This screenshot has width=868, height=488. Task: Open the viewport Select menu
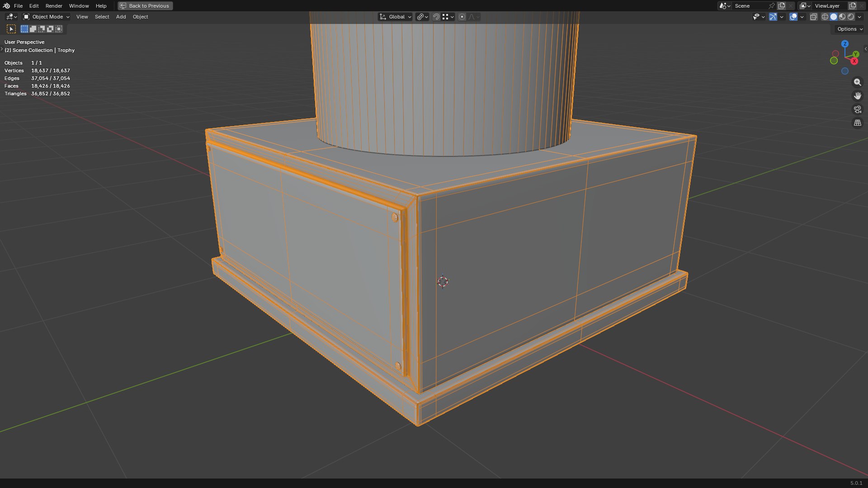point(102,17)
